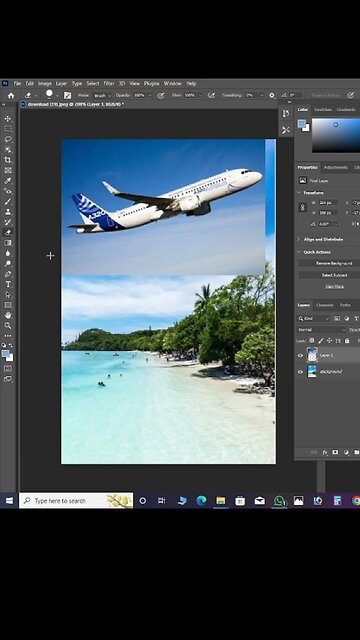
Task: Expand Align and Distribute section
Action: (299, 240)
